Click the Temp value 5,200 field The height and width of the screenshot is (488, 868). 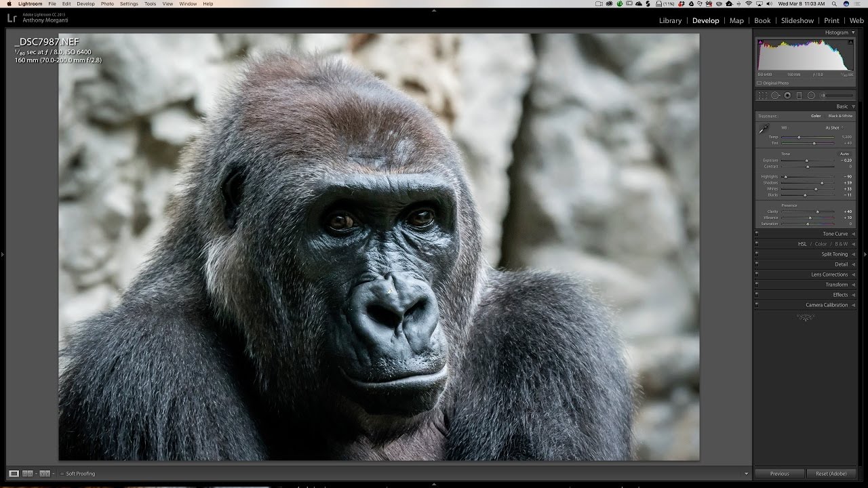click(846, 137)
